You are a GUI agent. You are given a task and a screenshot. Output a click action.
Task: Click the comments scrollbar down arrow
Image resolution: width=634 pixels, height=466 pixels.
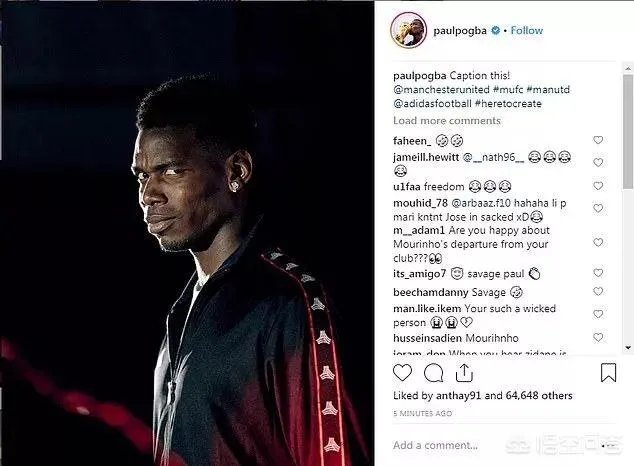coord(628,347)
